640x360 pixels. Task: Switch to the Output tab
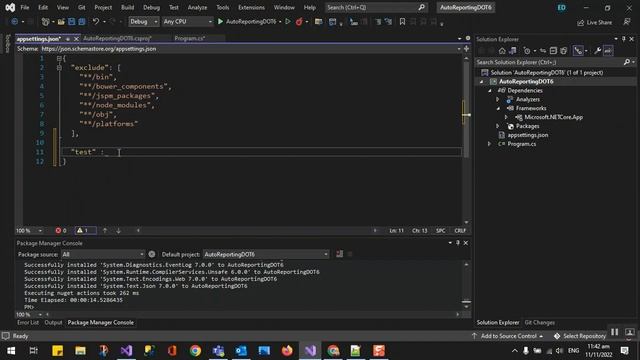[53, 322]
